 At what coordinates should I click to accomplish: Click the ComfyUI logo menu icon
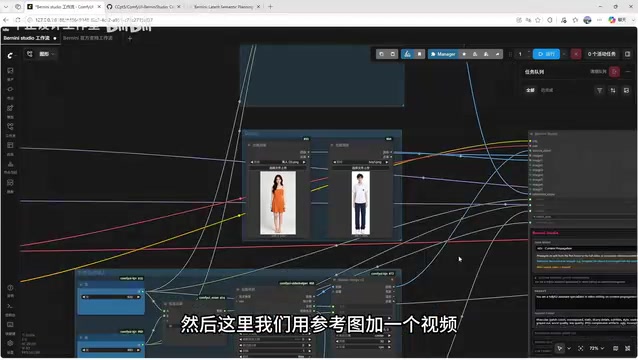10,55
